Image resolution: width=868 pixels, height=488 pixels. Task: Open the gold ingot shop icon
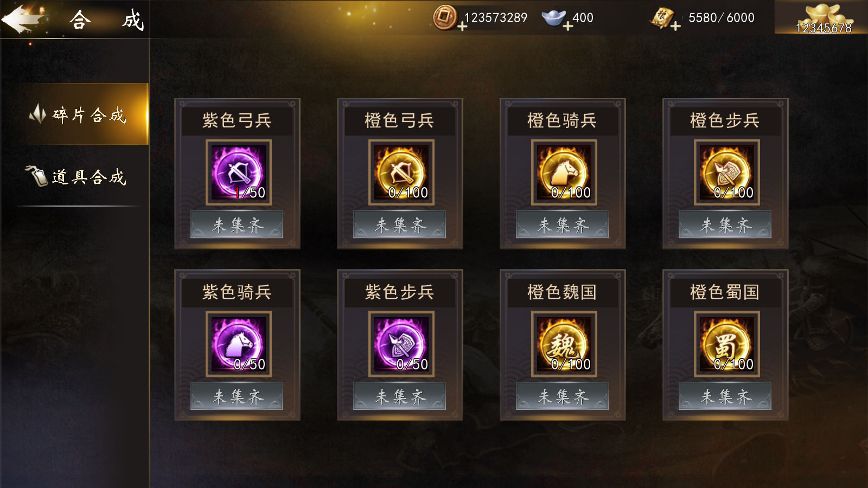pos(824,17)
